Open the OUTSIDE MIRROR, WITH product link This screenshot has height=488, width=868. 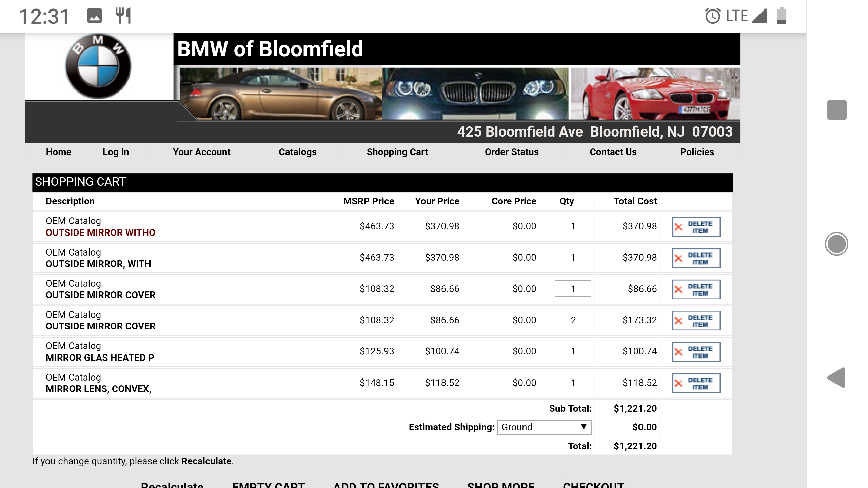98,264
